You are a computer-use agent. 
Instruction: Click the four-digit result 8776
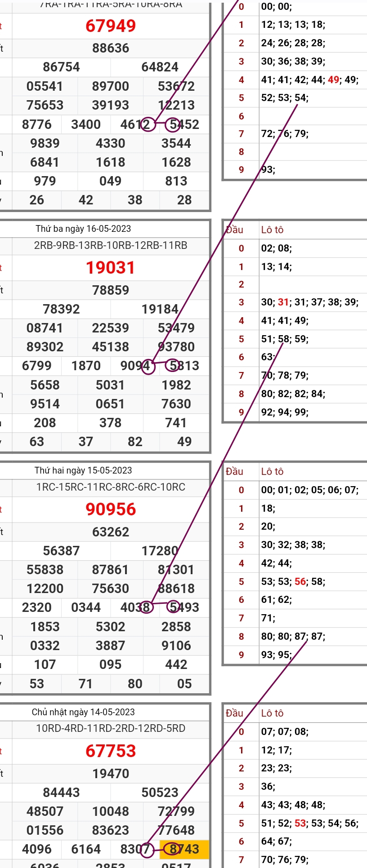click(x=37, y=124)
